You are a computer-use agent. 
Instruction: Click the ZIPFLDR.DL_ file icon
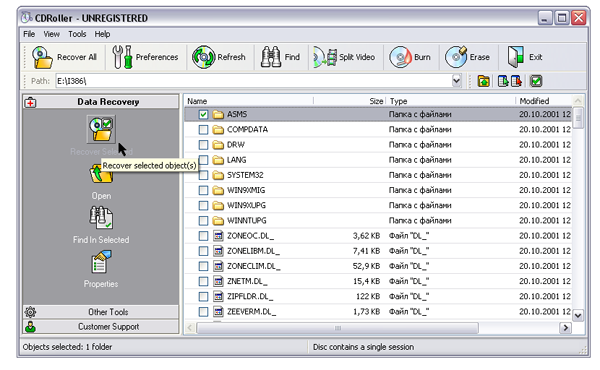[x=218, y=297]
